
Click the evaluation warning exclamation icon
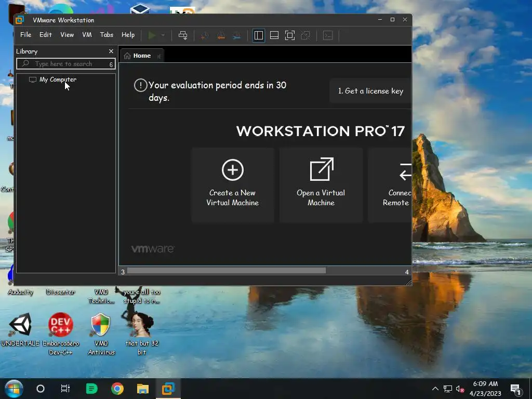pyautogui.click(x=140, y=85)
